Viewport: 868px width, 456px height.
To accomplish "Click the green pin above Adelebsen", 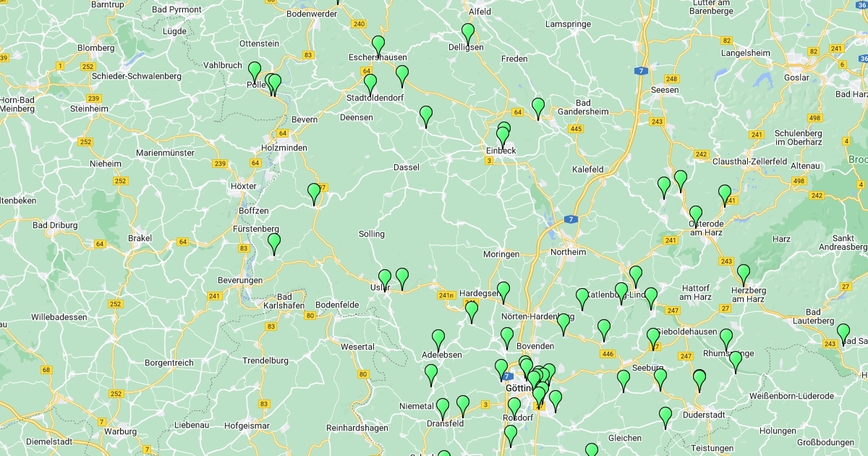I will (x=438, y=340).
